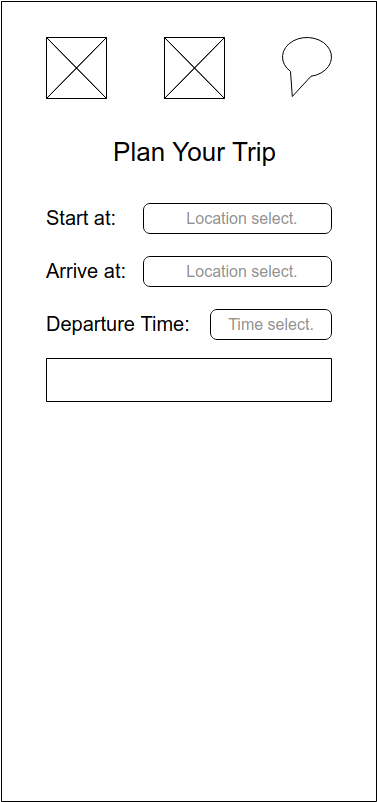Select the first crossed image placeholder
This screenshot has width=377, height=802.
[x=77, y=68]
